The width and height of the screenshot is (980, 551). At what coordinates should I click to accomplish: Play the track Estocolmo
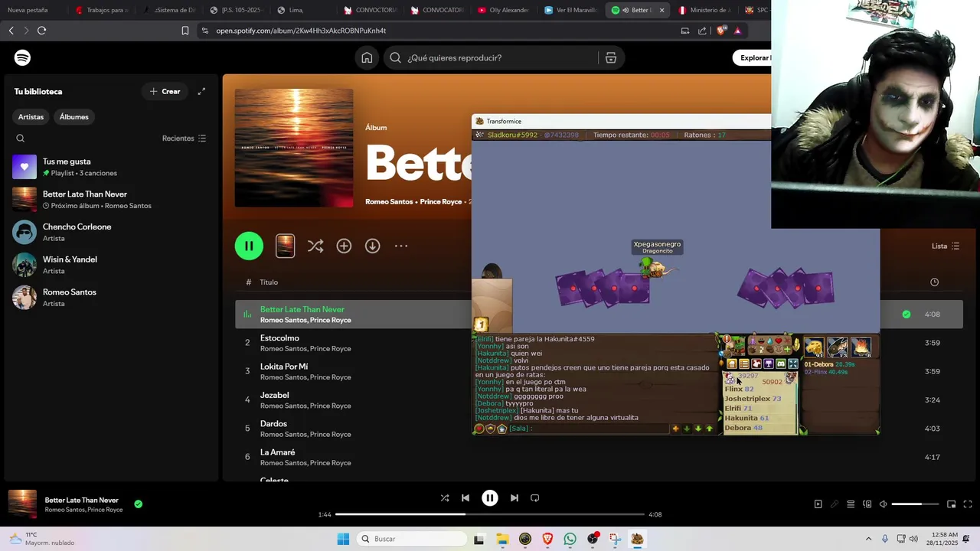(279, 337)
